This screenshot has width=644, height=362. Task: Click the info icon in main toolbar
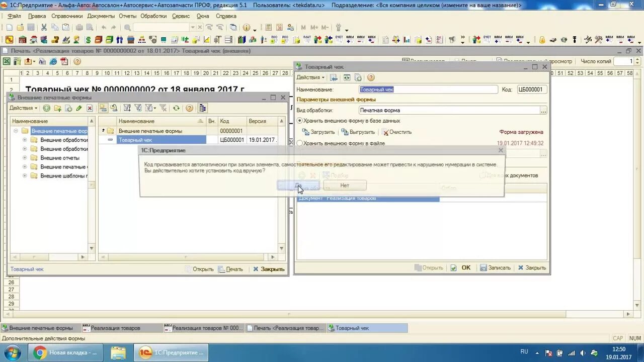[247, 28]
